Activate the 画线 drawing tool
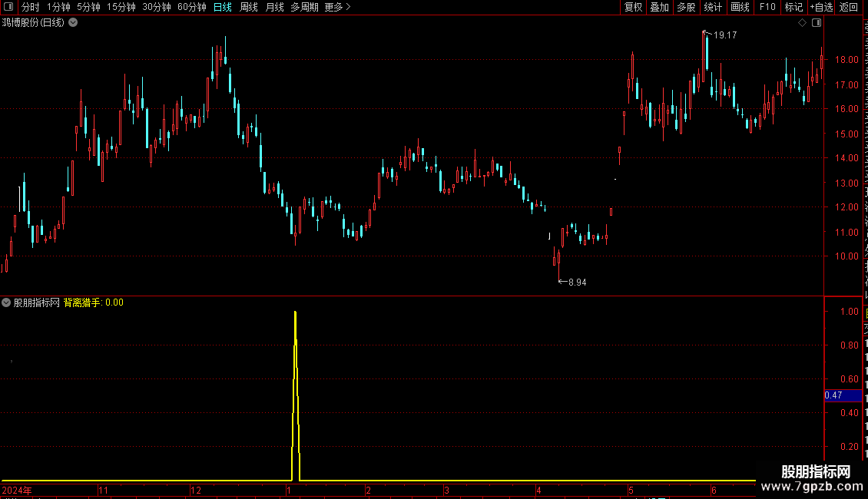Viewport: 868px width, 499px height. coord(740,7)
